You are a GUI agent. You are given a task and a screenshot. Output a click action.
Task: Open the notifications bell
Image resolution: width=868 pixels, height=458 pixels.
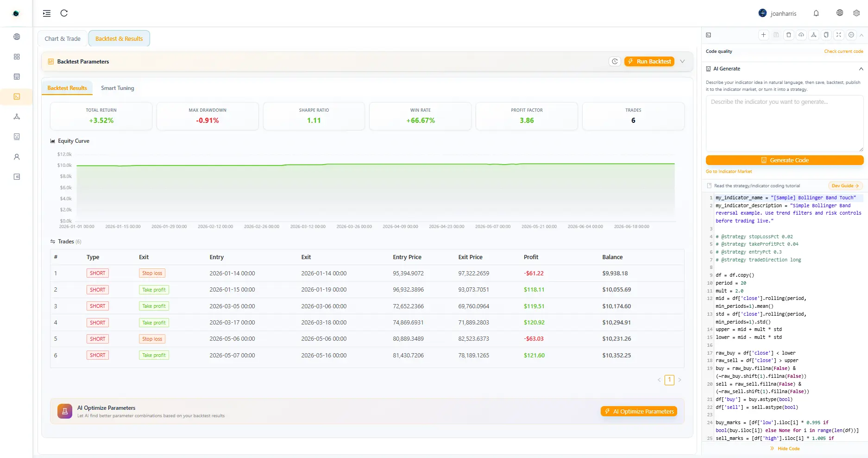coord(816,13)
